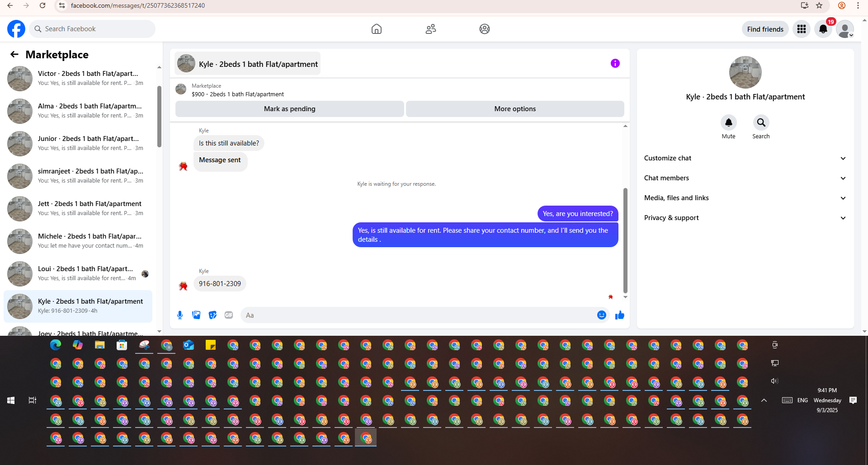
Task: Click the phone number message 916-801-2309
Action: 220,284
